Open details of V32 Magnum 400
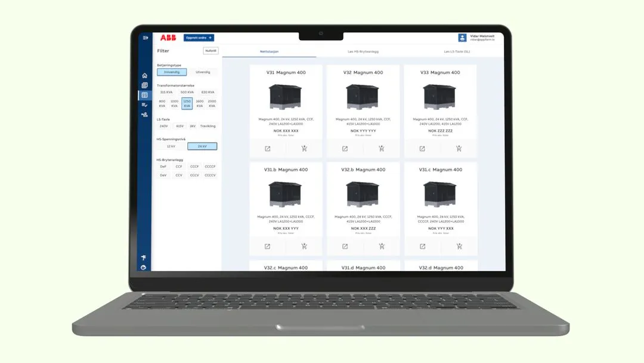644x363 pixels. [x=345, y=149]
